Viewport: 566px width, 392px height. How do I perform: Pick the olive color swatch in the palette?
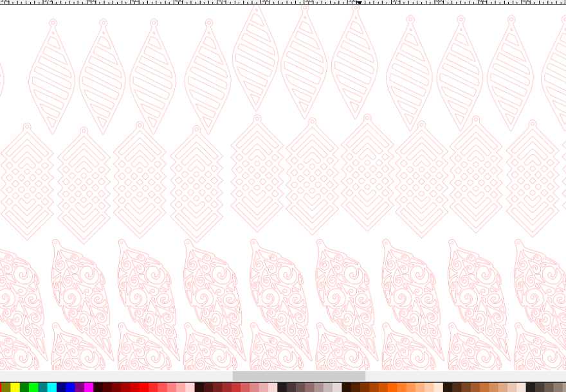[x=5, y=388]
